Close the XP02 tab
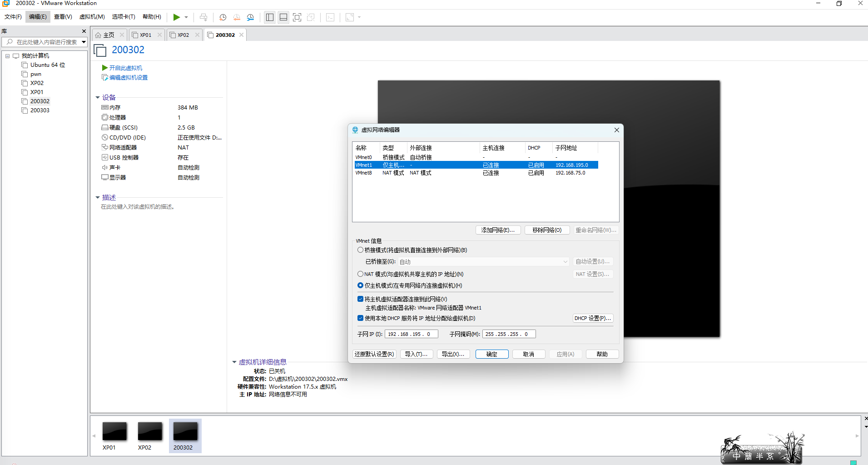Image resolution: width=868 pixels, height=465 pixels. pos(197,35)
